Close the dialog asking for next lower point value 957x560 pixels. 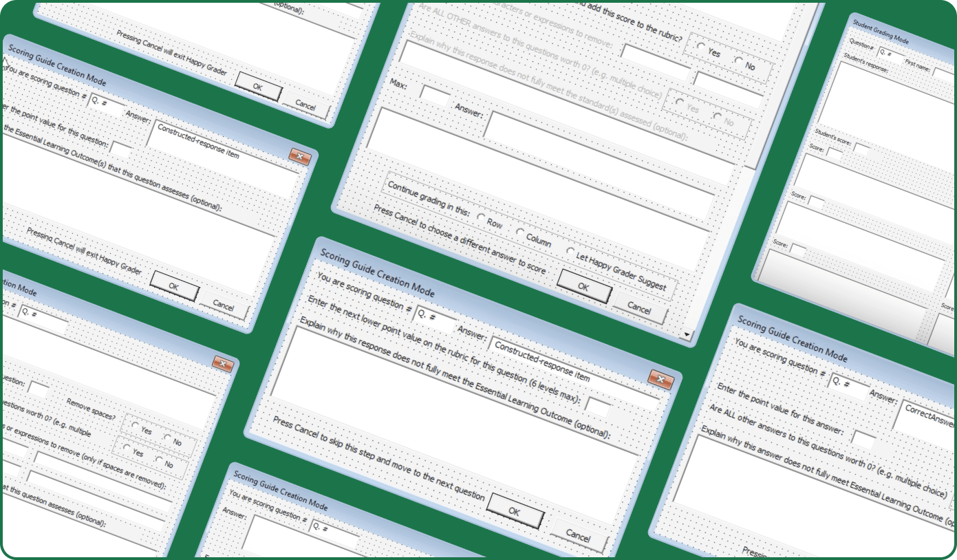click(660, 379)
